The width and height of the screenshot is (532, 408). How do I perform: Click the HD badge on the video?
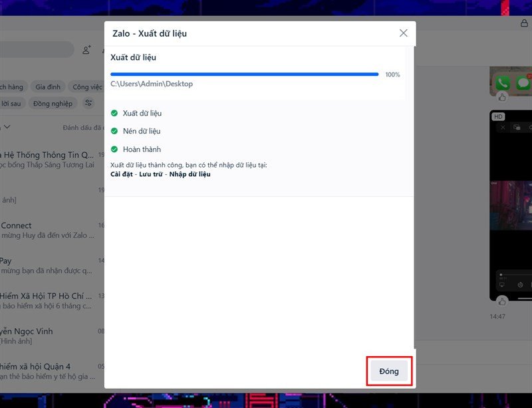click(x=498, y=117)
